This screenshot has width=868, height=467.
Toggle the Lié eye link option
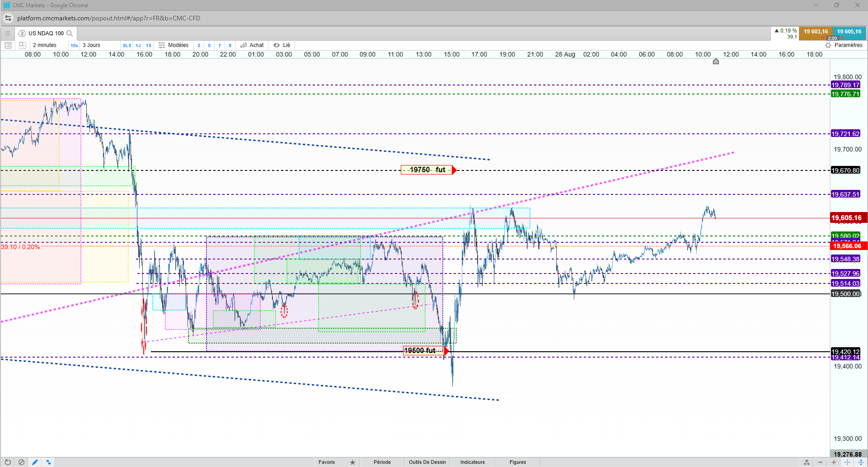(282, 45)
